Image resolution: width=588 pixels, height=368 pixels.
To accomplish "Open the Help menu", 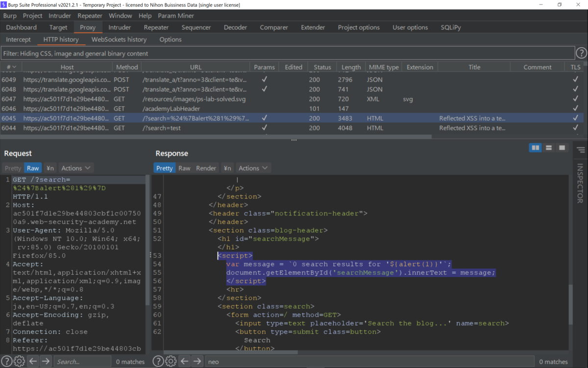I will tap(145, 16).
